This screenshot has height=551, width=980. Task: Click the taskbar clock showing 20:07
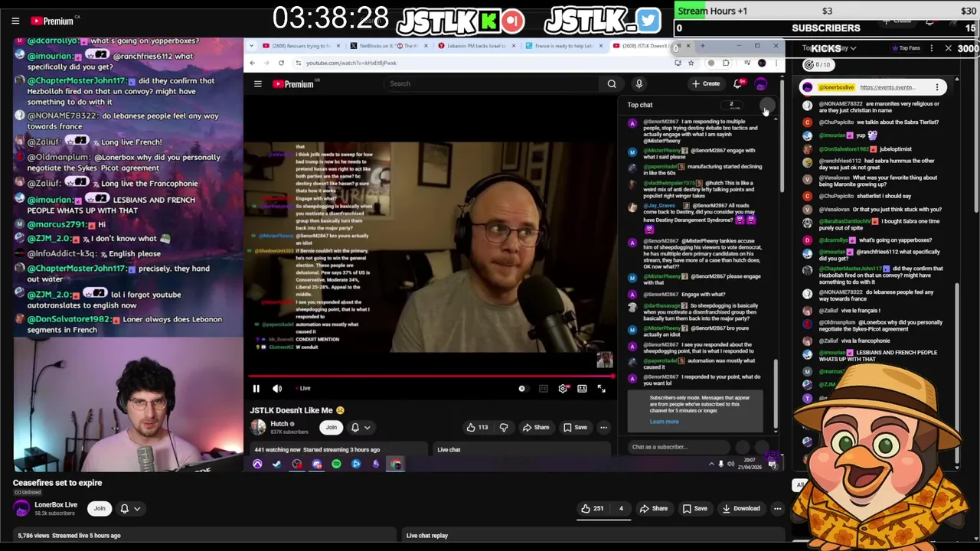pyautogui.click(x=750, y=464)
